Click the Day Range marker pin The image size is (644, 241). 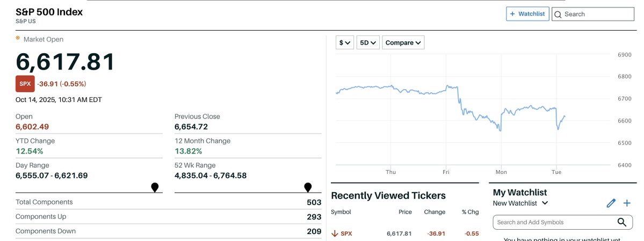[x=155, y=188]
